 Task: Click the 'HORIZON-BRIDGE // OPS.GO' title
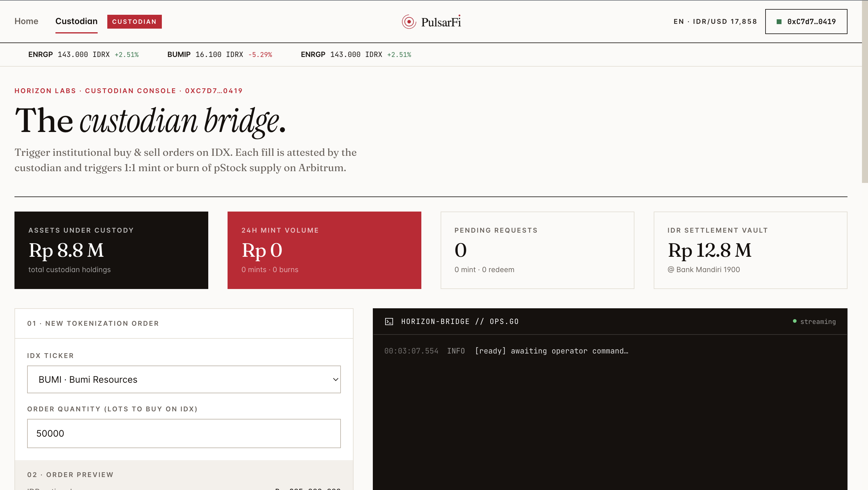[460, 322]
